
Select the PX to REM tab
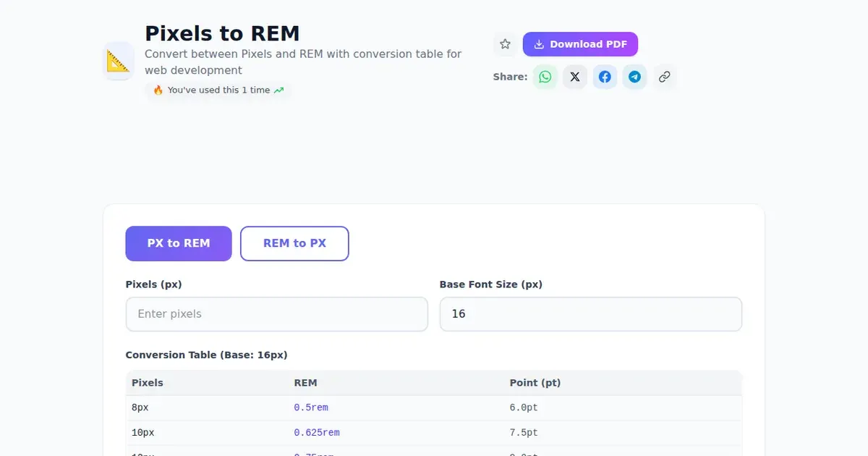tap(179, 243)
